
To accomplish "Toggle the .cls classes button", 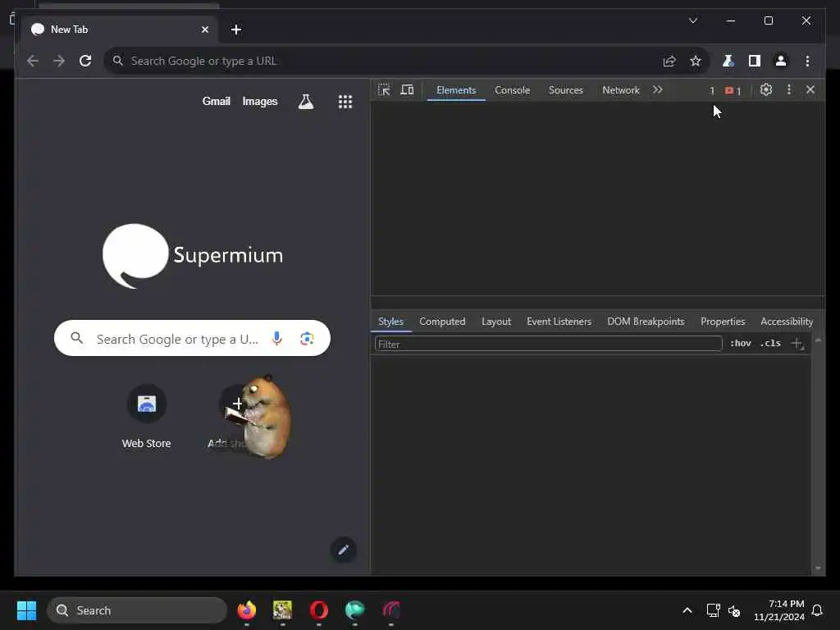I will point(770,344).
